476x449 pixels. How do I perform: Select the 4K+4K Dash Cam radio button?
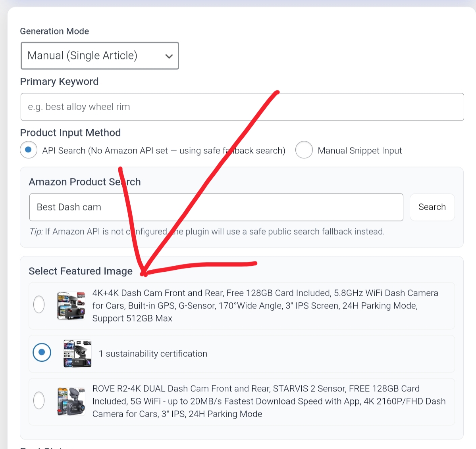39,305
